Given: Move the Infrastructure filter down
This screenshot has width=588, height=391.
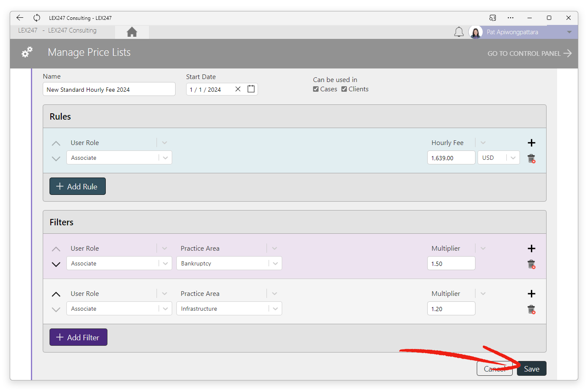Looking at the screenshot, I should click(x=56, y=309).
